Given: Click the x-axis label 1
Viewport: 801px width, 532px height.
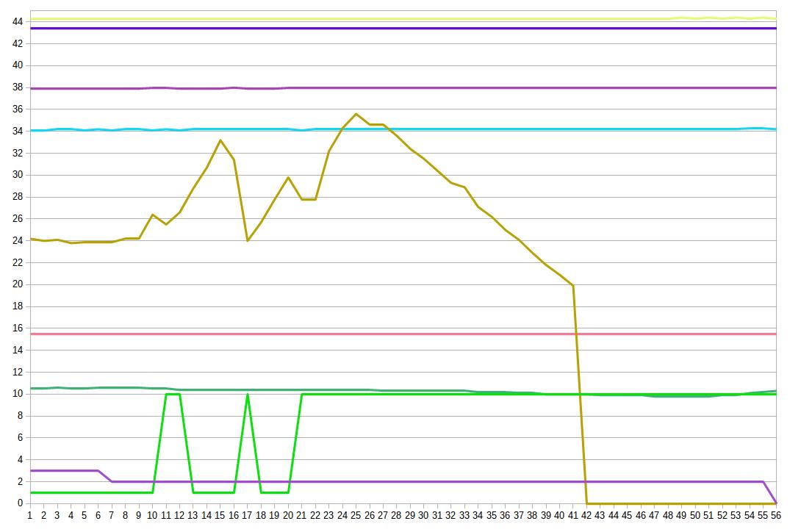Looking at the screenshot, I should point(29,516).
